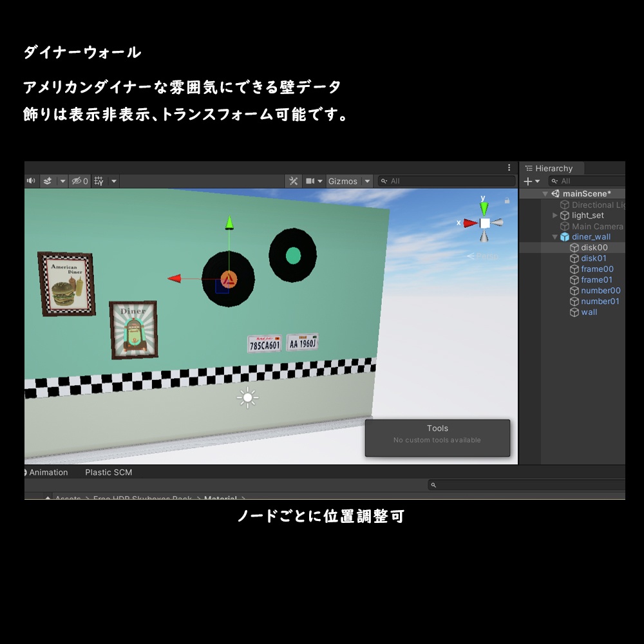Image resolution: width=644 pixels, height=644 pixels.
Task: Switch to the Animation tab
Action: click(48, 472)
